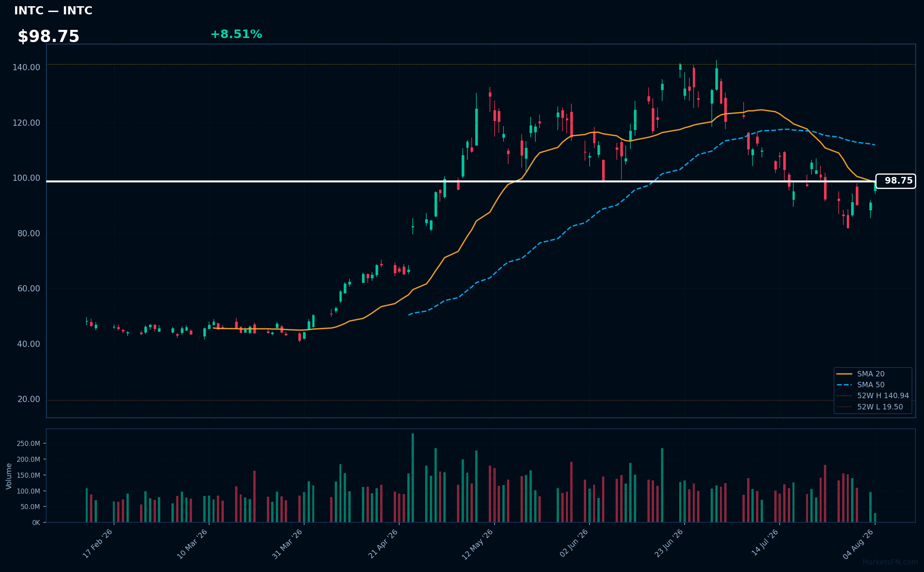Click the vertical Volume axis title
This screenshot has width=924, height=572.
[9, 476]
